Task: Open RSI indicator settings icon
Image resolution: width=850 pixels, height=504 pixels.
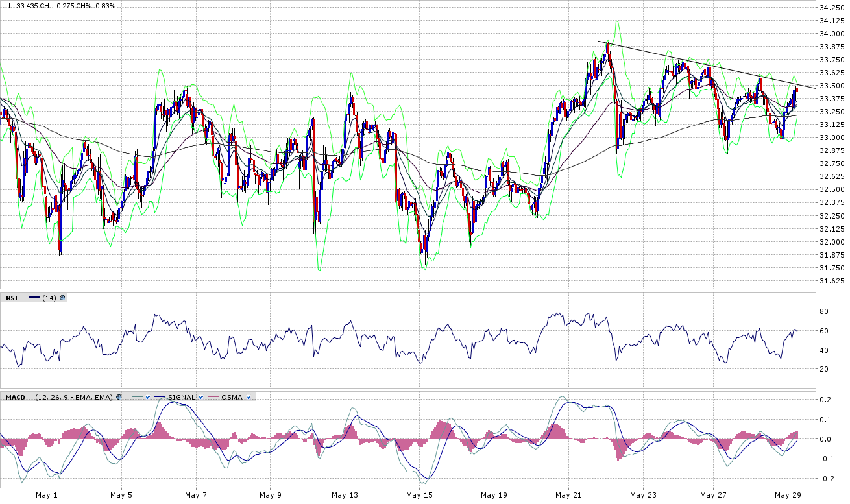Action: coord(62,298)
